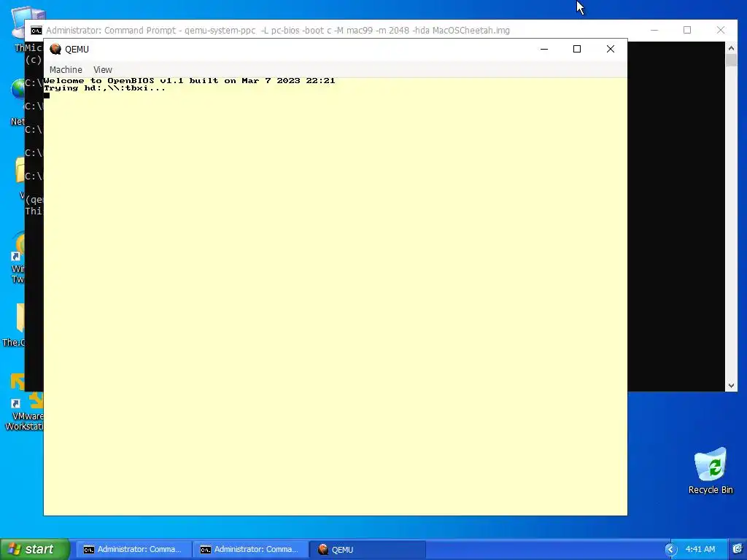
Task: Click the 'Trying hd:,\\:tbxi...' text line
Action: pos(105,88)
